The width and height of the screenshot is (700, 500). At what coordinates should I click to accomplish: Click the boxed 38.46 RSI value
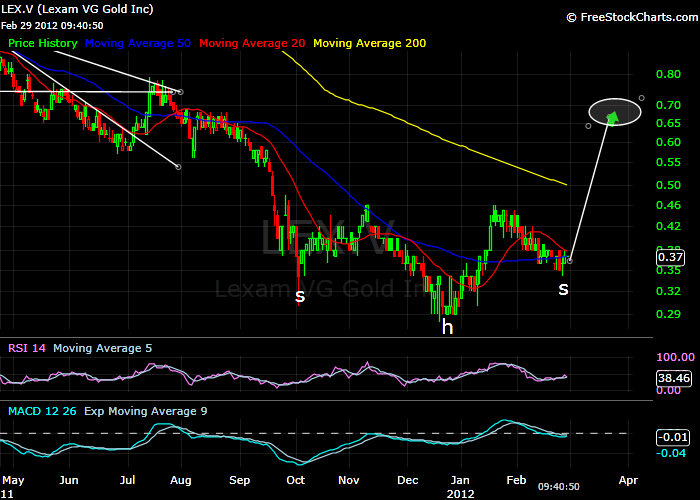tap(674, 378)
